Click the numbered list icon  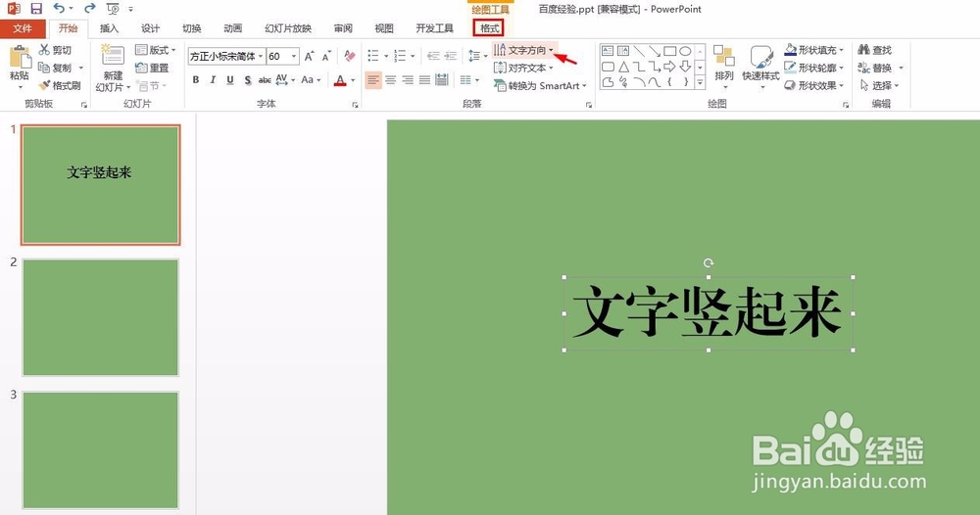(400, 56)
